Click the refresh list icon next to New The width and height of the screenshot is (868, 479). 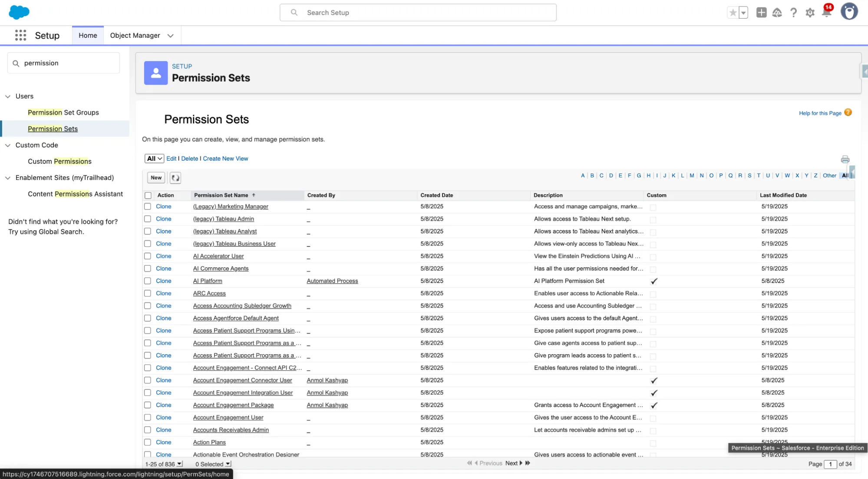pos(175,177)
